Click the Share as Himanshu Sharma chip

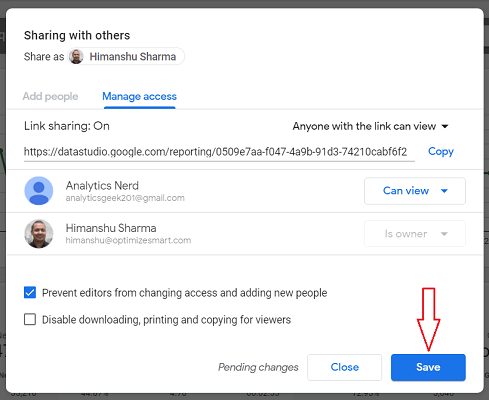click(126, 56)
